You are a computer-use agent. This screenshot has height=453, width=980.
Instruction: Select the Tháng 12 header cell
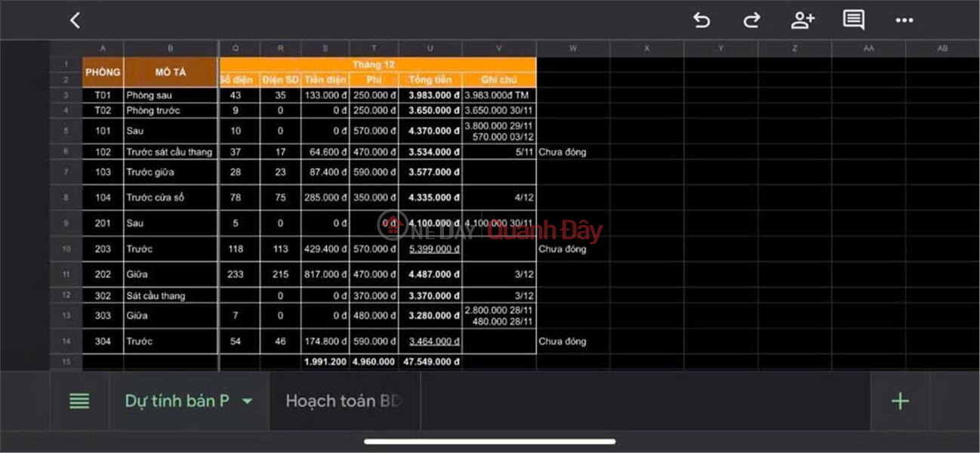coord(378,65)
